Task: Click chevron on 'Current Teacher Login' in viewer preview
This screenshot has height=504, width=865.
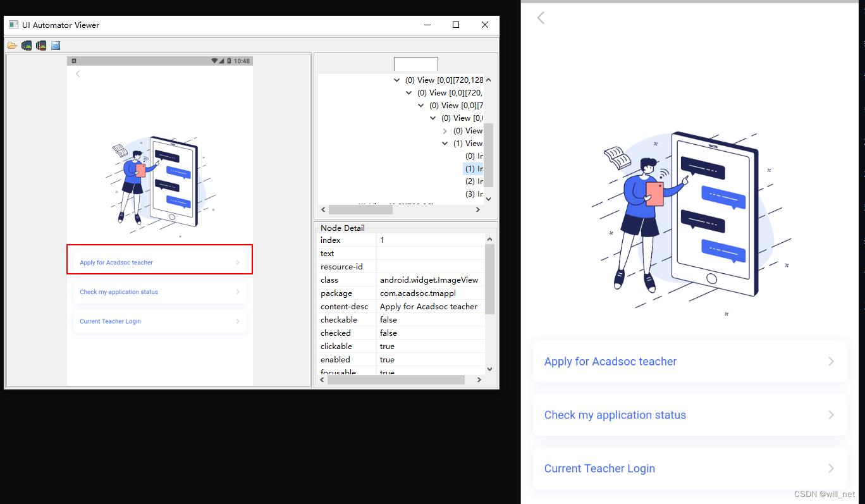Action: coord(238,321)
